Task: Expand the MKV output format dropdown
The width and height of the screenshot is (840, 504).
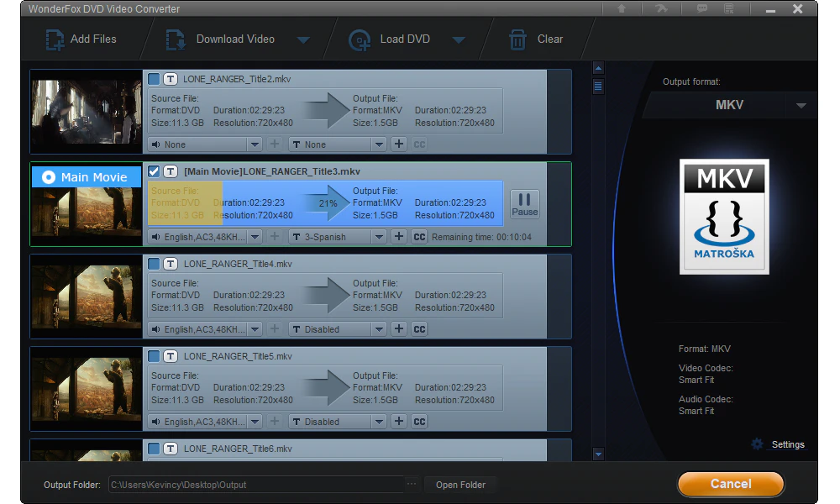Action: (801, 106)
